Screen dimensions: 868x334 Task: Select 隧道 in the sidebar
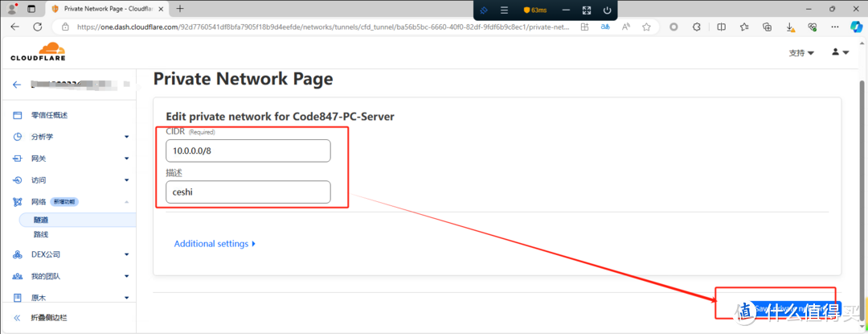77,220
